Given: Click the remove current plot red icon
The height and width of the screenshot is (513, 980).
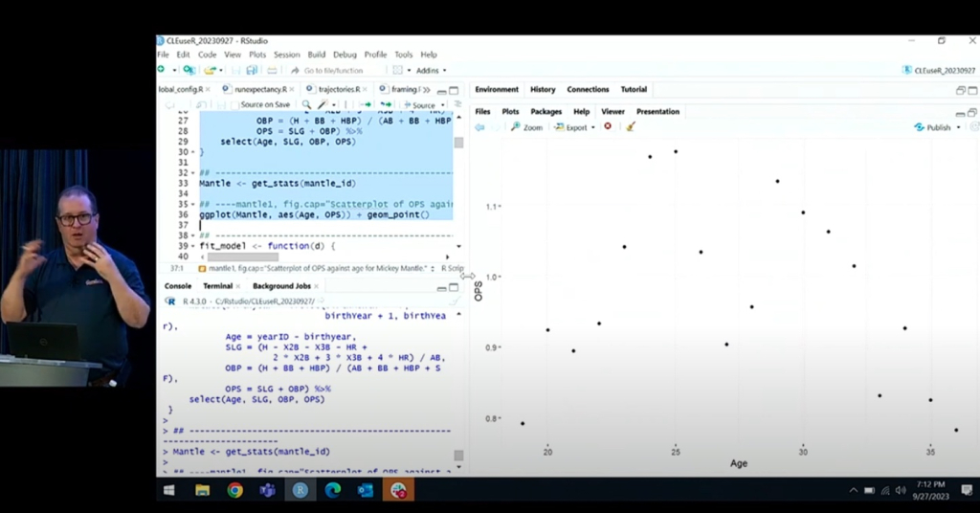Looking at the screenshot, I should (608, 126).
